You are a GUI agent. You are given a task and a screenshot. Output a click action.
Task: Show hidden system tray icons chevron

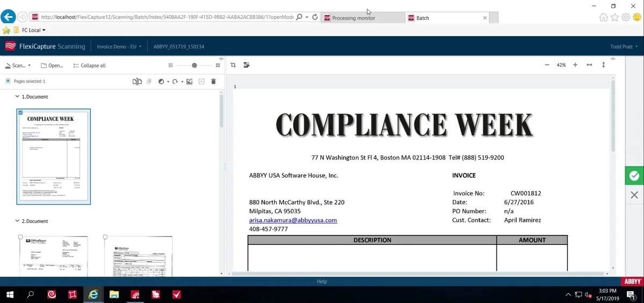click(x=568, y=295)
